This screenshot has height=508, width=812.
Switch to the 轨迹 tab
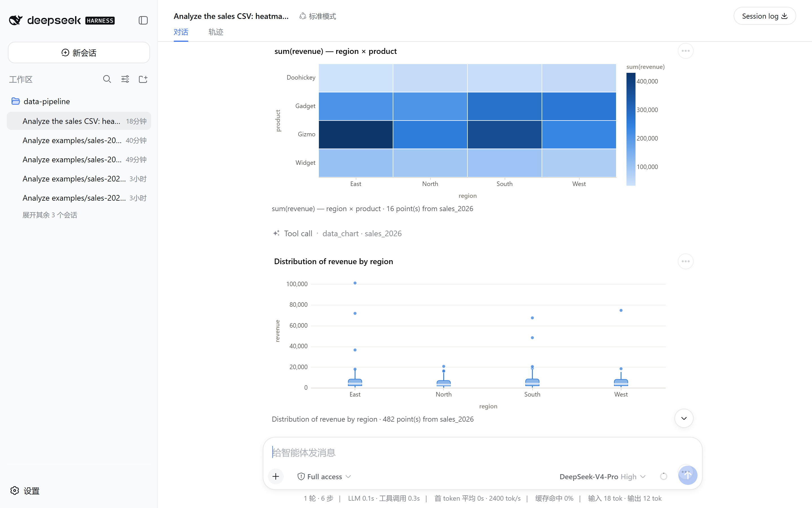pos(216,32)
